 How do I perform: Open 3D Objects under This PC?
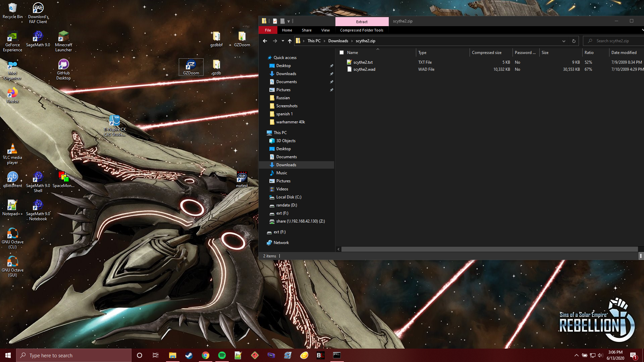[286, 141]
